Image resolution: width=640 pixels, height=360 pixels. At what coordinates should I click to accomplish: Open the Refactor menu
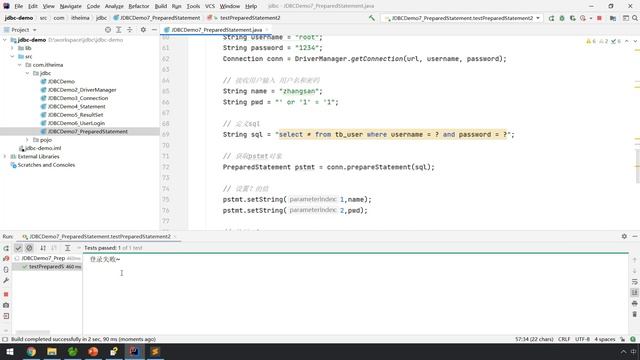(139, 6)
